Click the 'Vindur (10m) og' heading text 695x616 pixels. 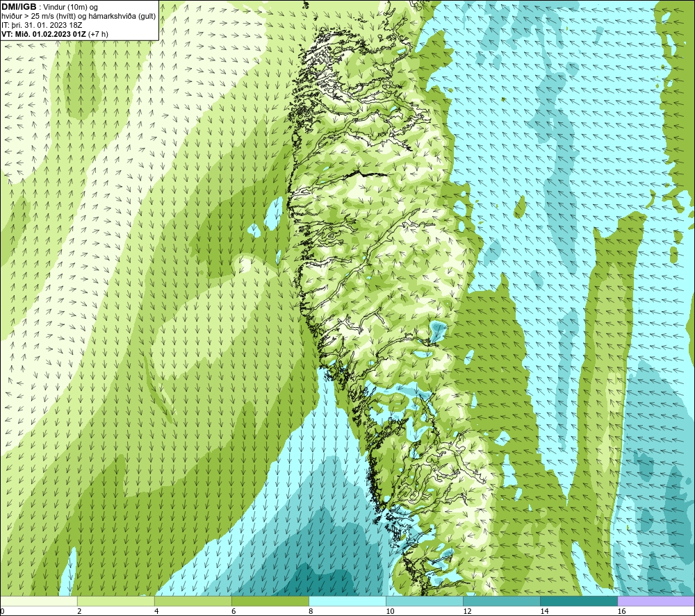72,8
